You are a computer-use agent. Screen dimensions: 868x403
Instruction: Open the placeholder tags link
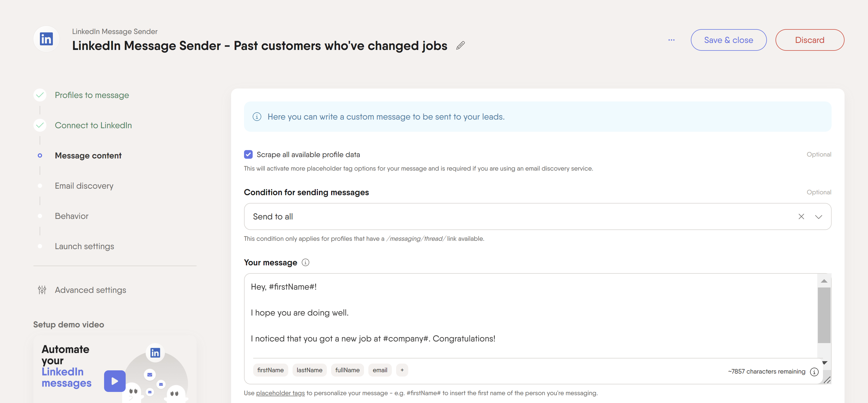pos(280,393)
